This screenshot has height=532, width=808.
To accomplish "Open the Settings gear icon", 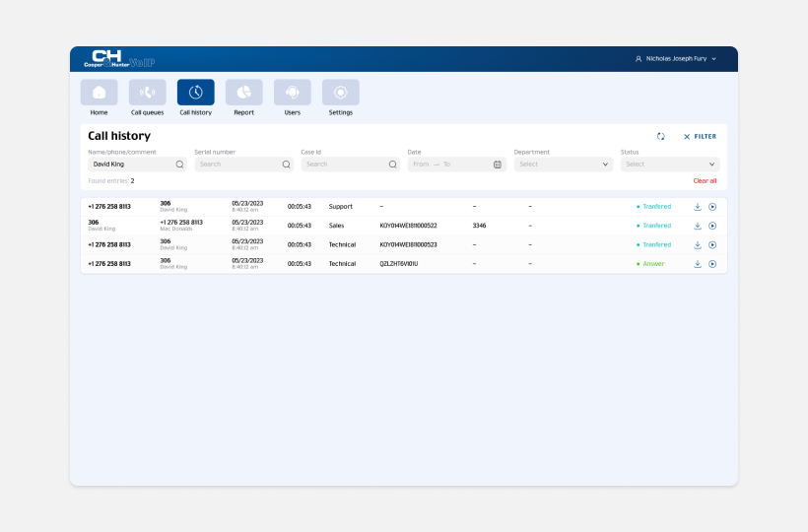I will (340, 93).
